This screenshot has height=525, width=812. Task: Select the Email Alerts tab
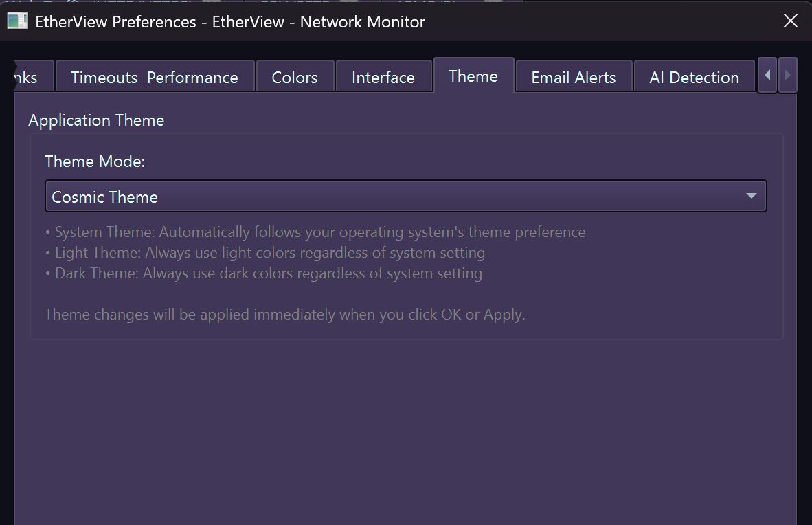(x=573, y=77)
